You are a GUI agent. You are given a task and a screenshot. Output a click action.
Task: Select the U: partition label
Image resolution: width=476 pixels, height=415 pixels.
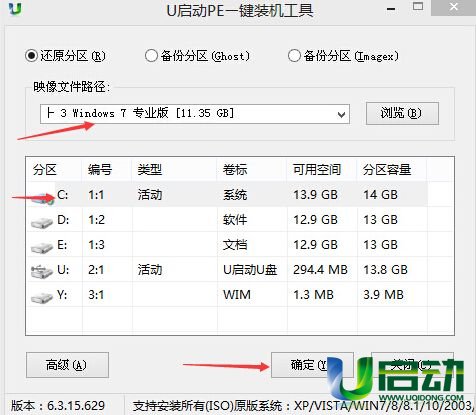coord(63,270)
